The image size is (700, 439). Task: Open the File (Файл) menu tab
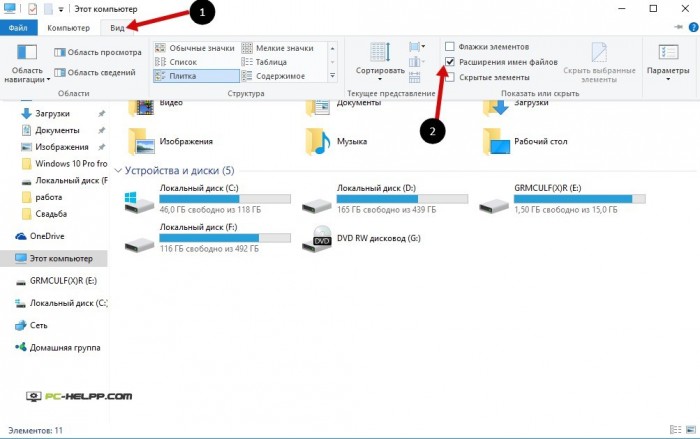pos(18,28)
